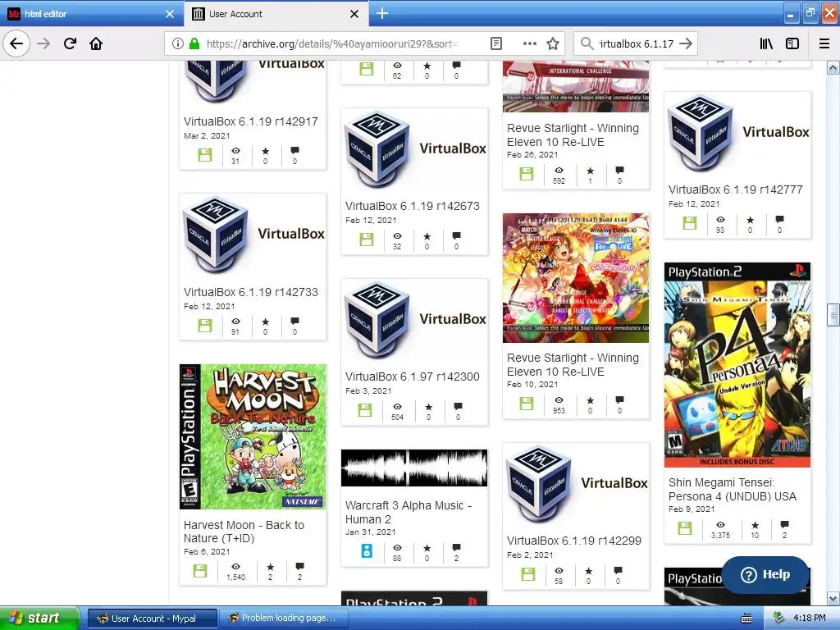
Task: Click the page scrollbar thumb
Action: (x=833, y=314)
